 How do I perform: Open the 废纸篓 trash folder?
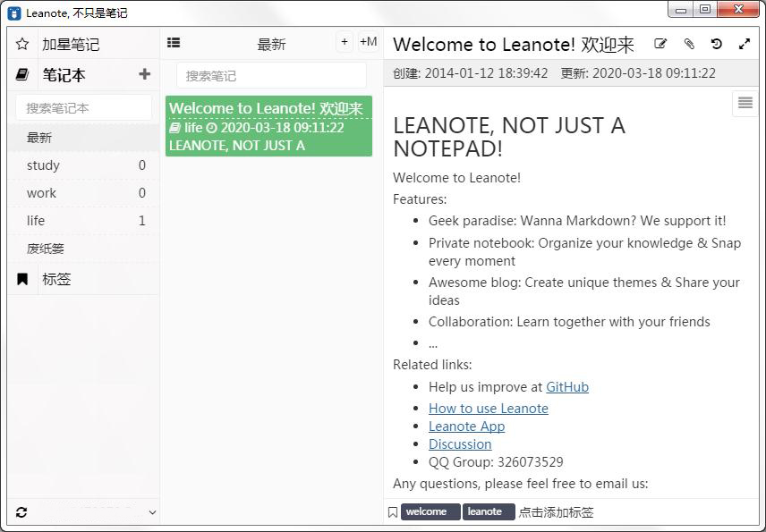point(46,249)
